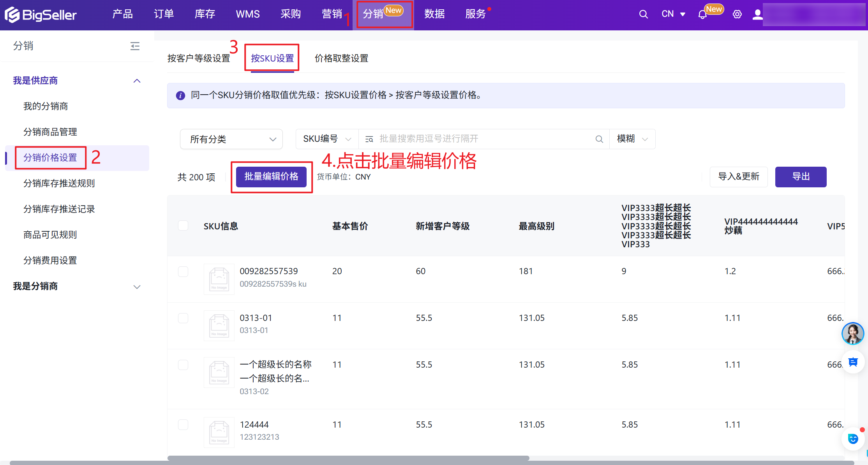This screenshot has height=465, width=868.
Task: Open the SKU编号 search type dropdown
Action: pyautogui.click(x=327, y=139)
